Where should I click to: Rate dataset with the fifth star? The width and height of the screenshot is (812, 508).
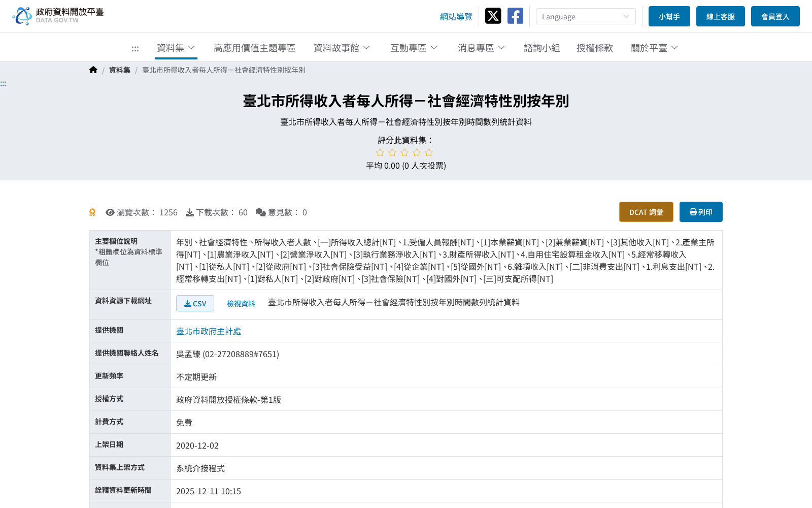pos(429,152)
